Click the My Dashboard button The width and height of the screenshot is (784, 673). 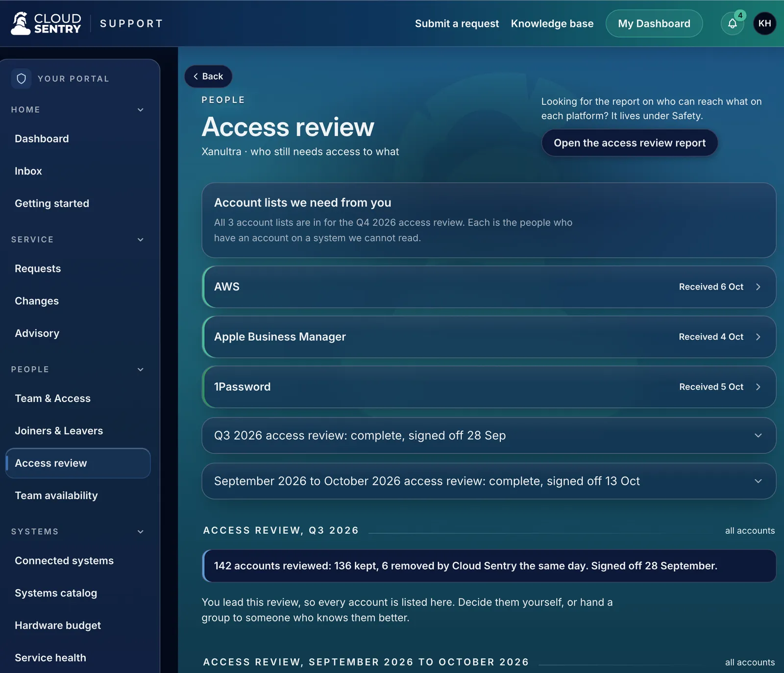point(654,24)
